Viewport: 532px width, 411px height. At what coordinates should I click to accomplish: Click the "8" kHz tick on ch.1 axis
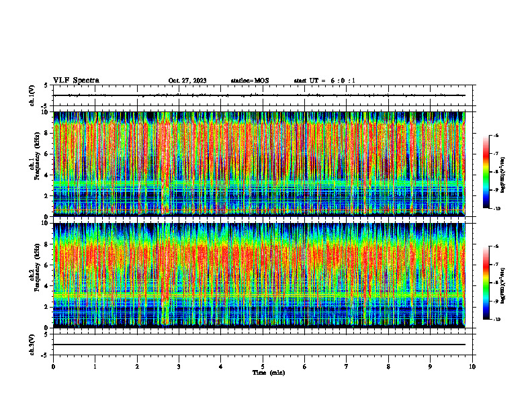pos(47,133)
